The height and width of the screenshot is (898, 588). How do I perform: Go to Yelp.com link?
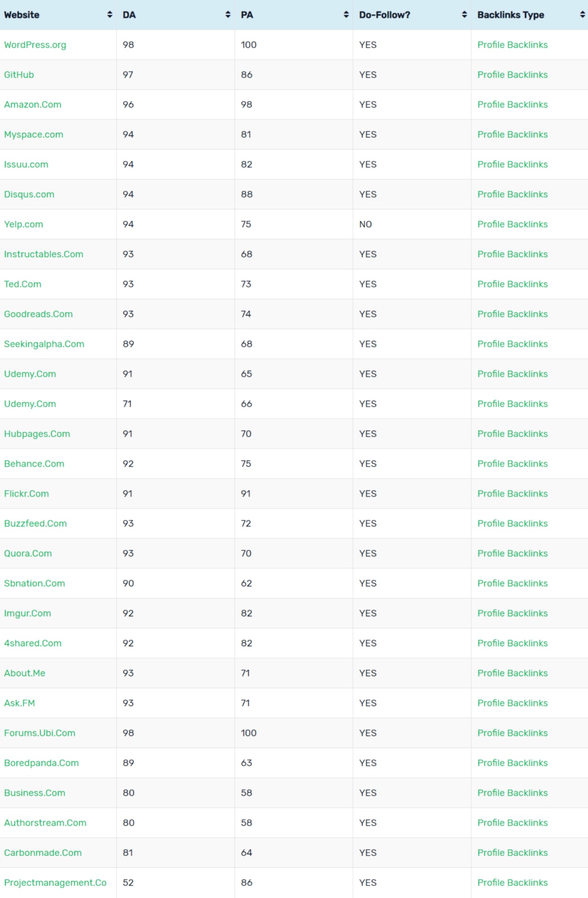[23, 224]
